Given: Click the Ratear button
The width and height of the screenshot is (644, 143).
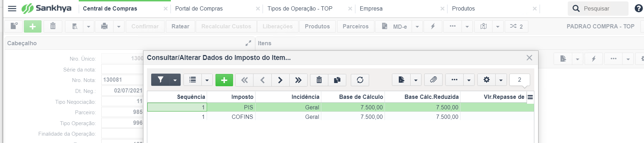Looking at the screenshot, I should point(180,26).
